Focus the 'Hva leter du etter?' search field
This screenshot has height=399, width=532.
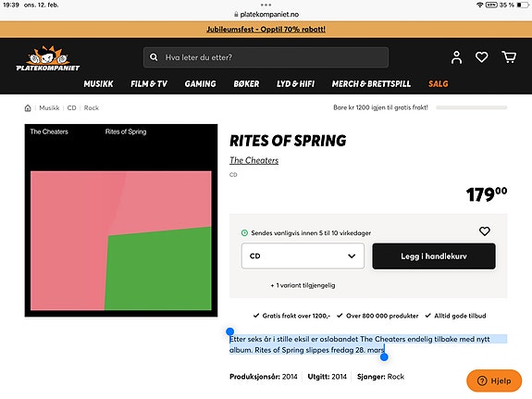pos(266,57)
